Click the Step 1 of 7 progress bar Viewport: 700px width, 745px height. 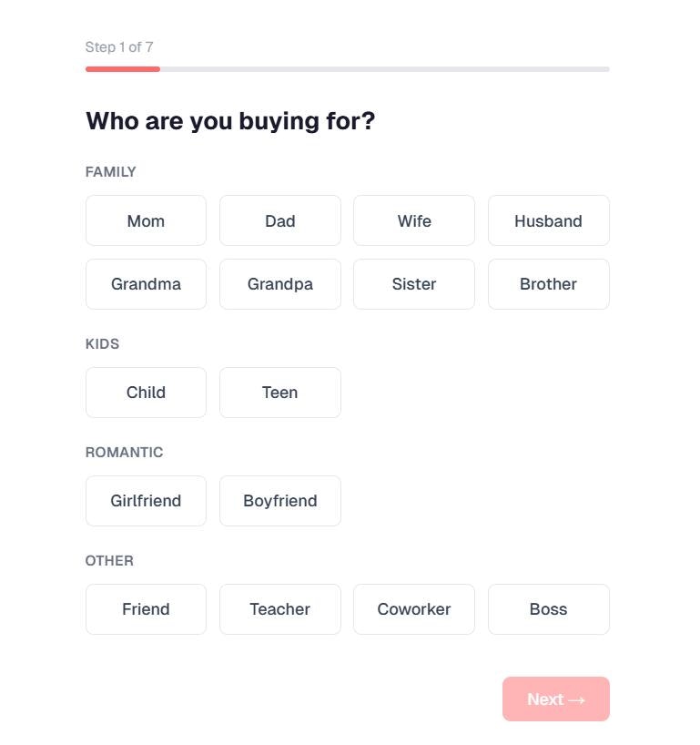tap(346, 68)
